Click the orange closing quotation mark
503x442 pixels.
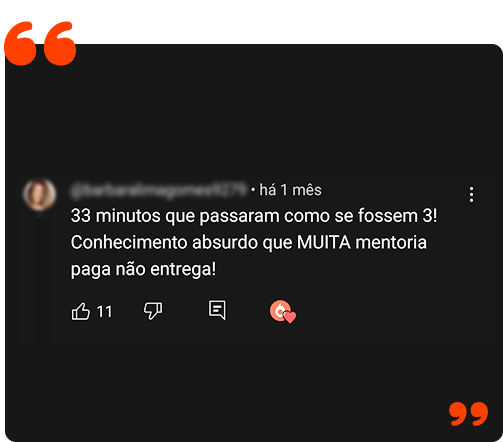(x=468, y=414)
